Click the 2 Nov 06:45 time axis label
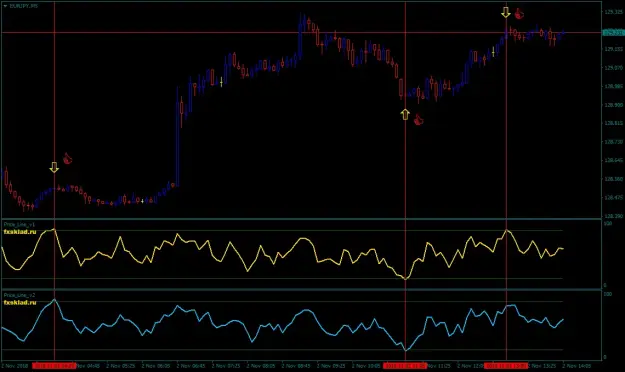The height and width of the screenshot is (372, 625). (191, 366)
